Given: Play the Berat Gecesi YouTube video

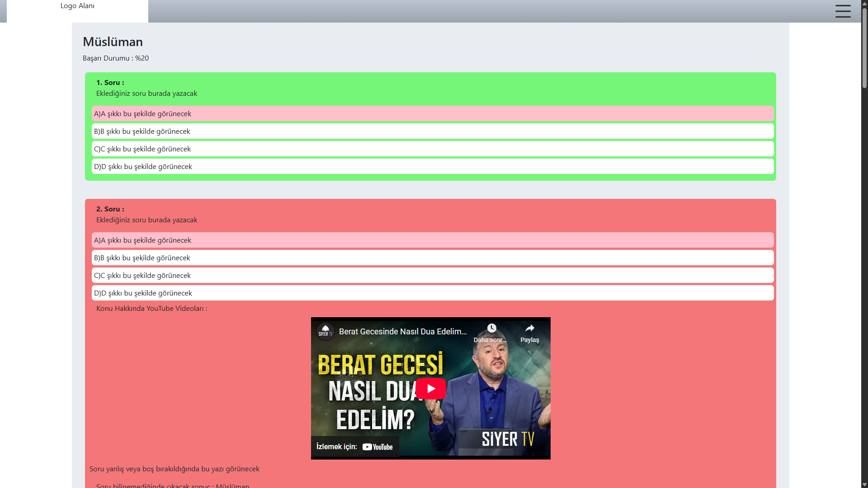Looking at the screenshot, I should coord(430,389).
